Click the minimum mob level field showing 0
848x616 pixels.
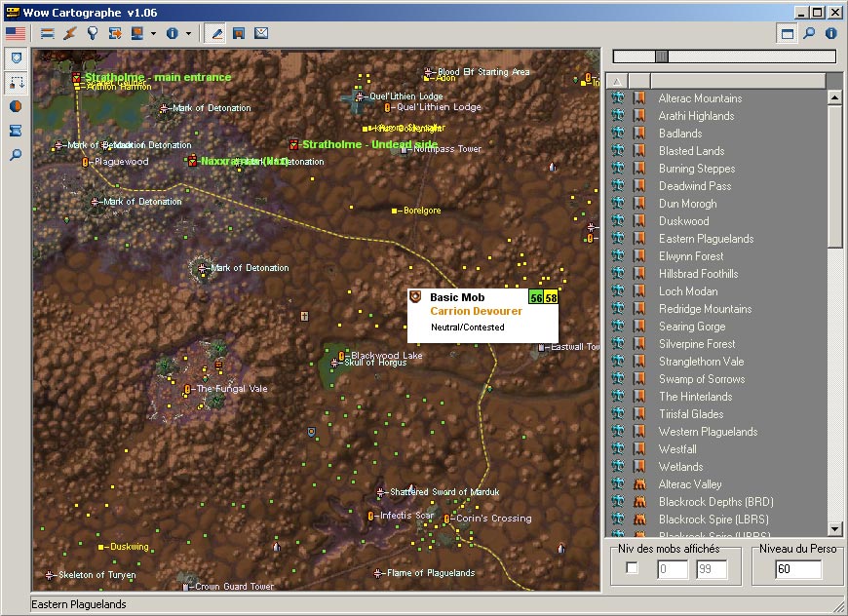[673, 569]
